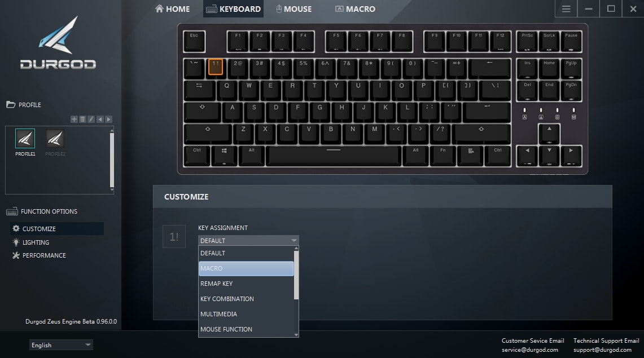Go to the HOME tab

[173, 8]
